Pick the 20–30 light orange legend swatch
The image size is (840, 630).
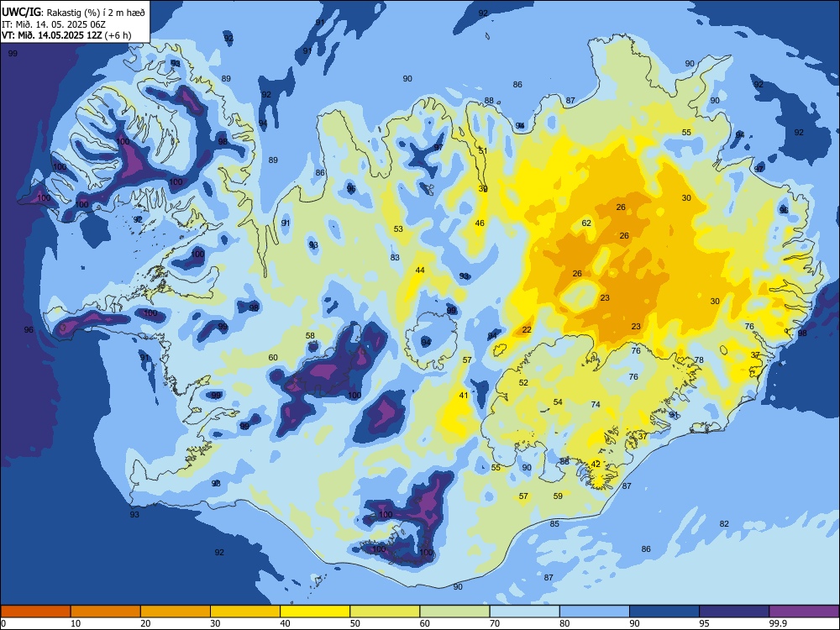(176, 612)
